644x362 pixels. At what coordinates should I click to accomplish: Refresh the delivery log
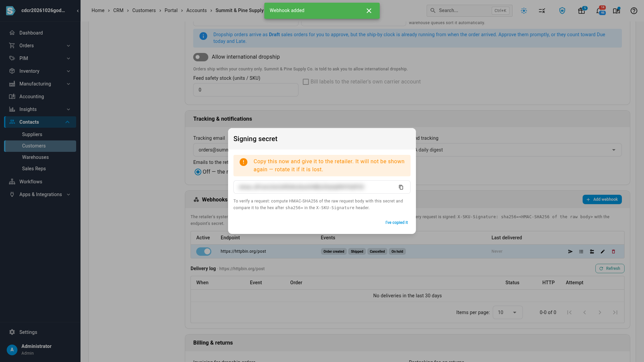click(610, 268)
